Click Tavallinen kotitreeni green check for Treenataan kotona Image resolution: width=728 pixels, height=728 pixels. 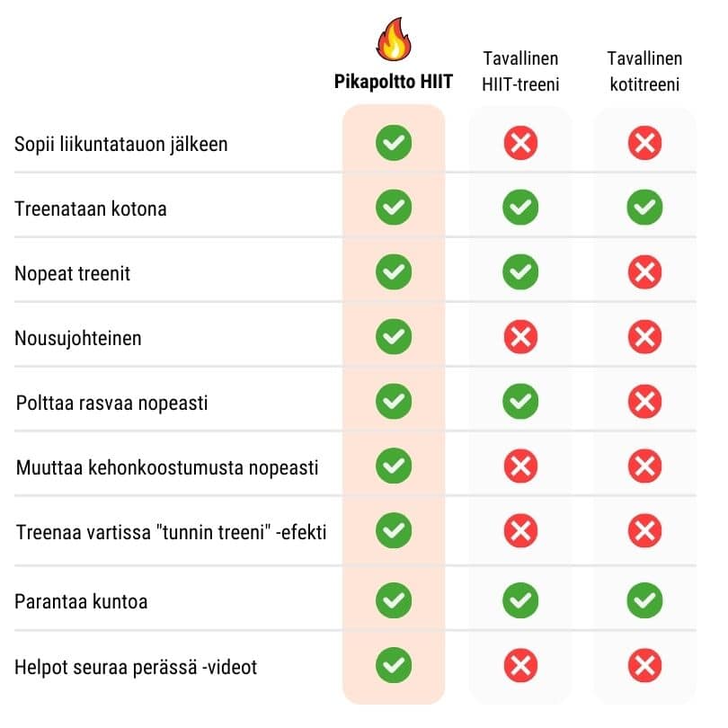click(x=644, y=207)
